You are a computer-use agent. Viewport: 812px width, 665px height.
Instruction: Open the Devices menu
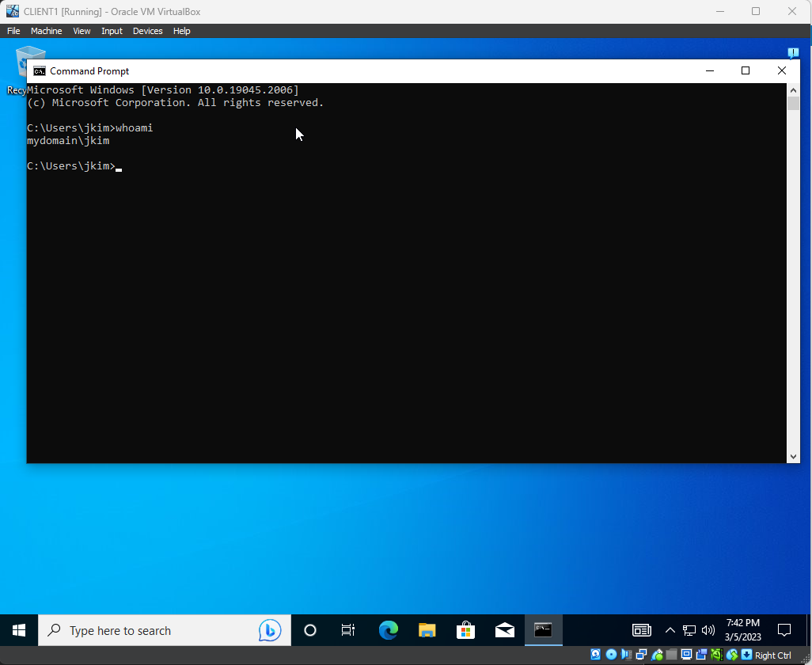[147, 31]
